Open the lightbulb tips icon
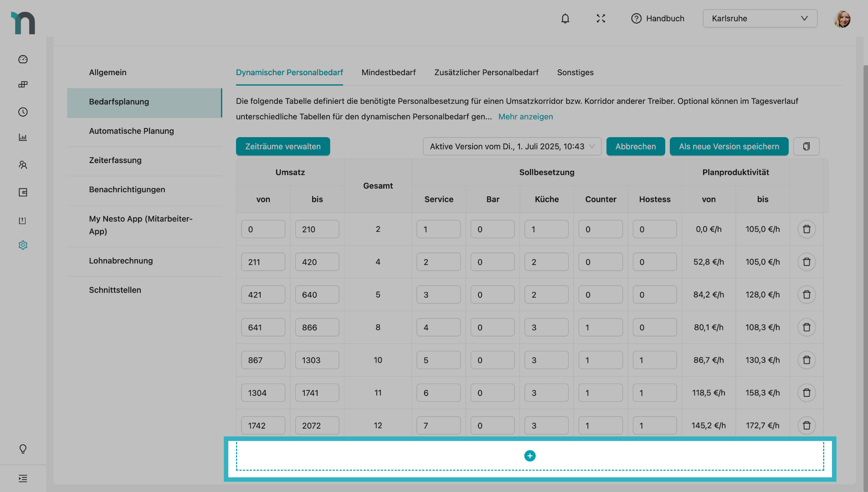The height and width of the screenshot is (492, 868). 23,449
